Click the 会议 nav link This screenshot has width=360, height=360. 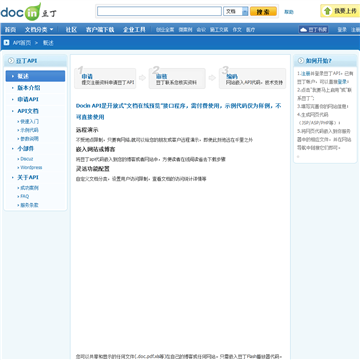[201, 30]
